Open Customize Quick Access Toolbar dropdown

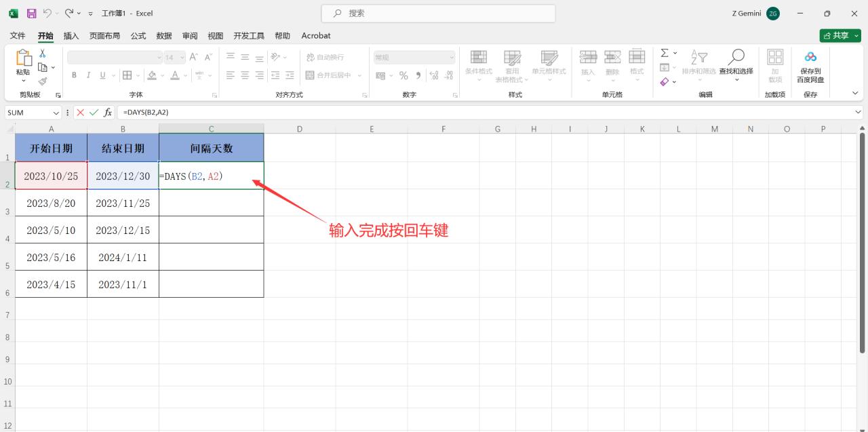tap(91, 13)
